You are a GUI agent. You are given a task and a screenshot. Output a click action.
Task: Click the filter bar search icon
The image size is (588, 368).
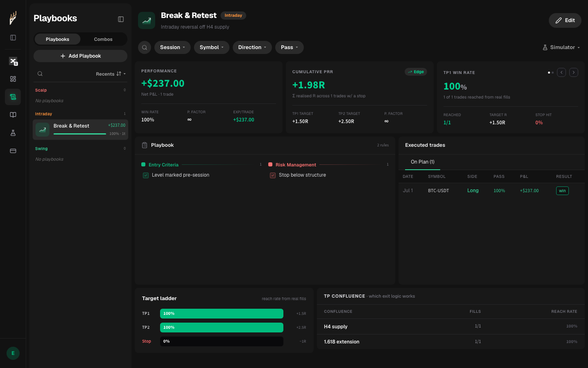(x=145, y=47)
